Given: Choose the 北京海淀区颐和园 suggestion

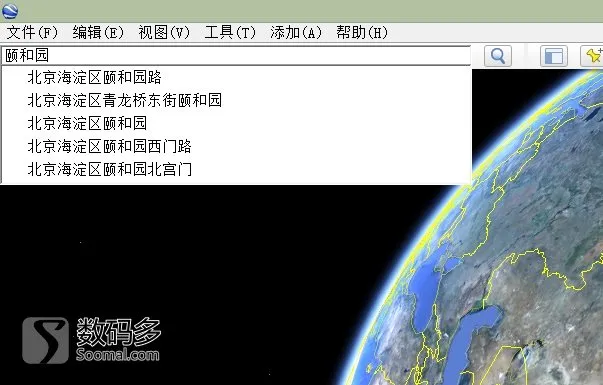Looking at the screenshot, I should click(x=237, y=123).
